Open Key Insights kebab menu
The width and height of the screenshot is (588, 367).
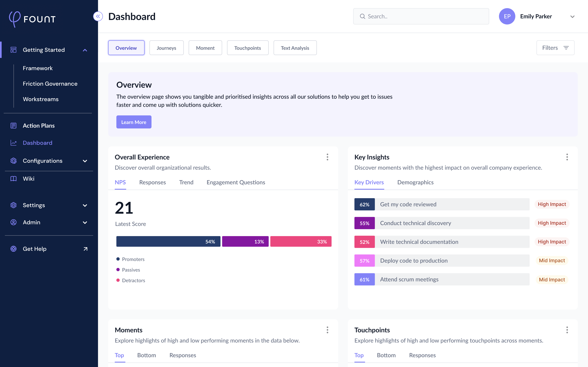click(x=567, y=157)
